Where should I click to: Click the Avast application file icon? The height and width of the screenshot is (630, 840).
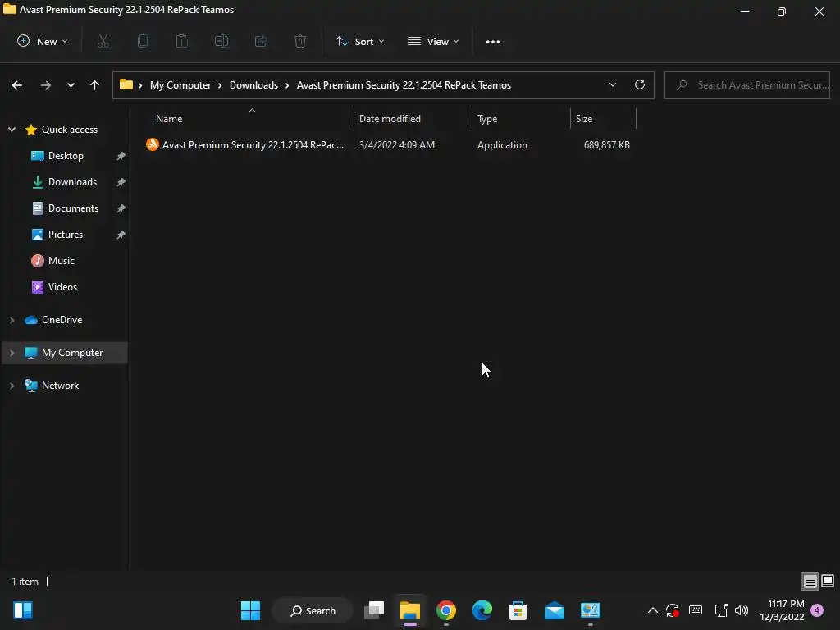point(152,144)
